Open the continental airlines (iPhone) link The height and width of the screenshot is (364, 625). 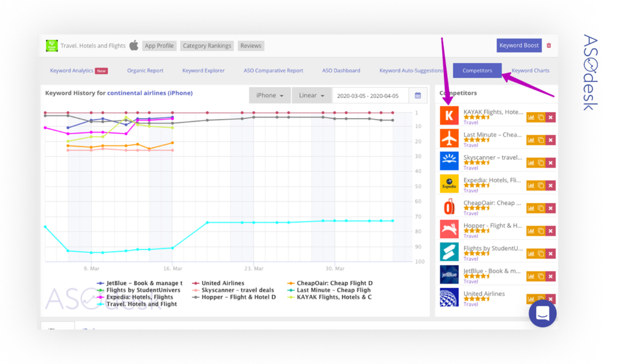pyautogui.click(x=150, y=93)
